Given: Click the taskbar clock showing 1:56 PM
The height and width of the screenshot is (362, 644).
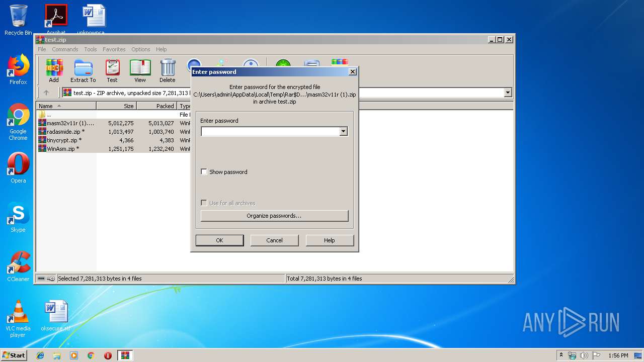Looking at the screenshot, I should click(x=618, y=355).
